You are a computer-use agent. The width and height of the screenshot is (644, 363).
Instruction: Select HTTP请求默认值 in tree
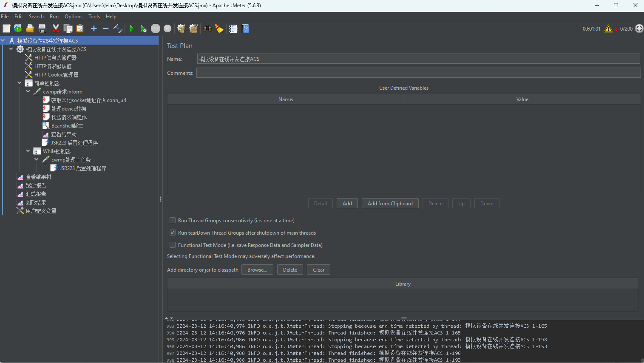point(53,66)
